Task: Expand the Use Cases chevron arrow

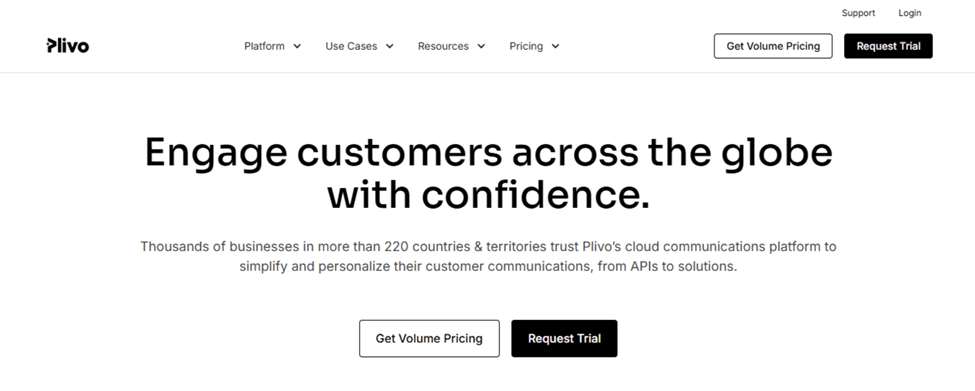Action: pos(389,46)
